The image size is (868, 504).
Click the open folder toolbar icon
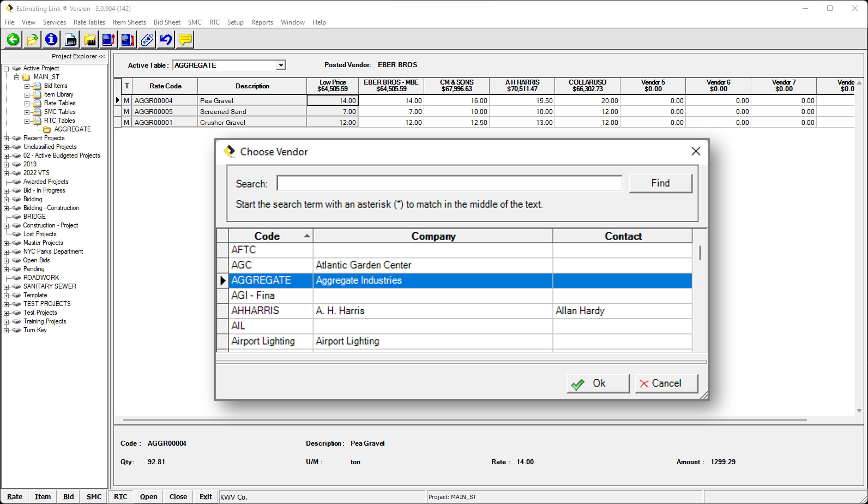pos(32,40)
